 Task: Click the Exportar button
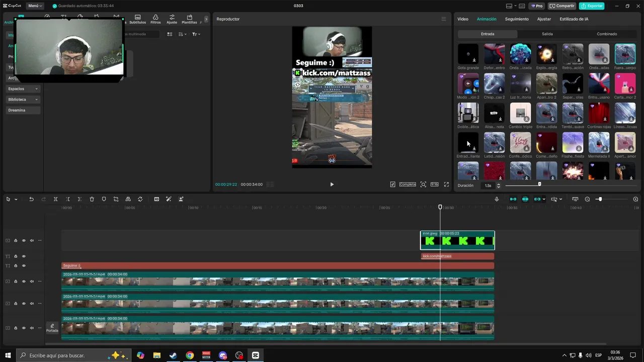592,6
